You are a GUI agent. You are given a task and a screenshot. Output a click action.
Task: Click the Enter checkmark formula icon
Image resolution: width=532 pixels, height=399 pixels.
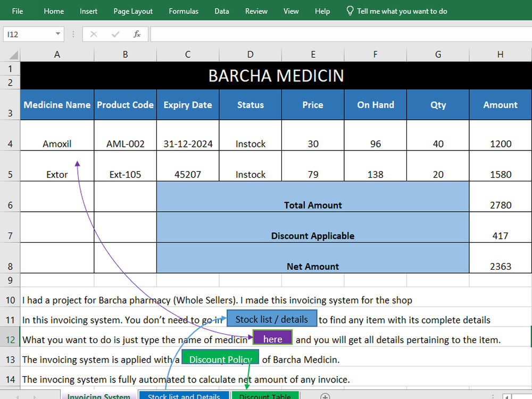(x=115, y=34)
